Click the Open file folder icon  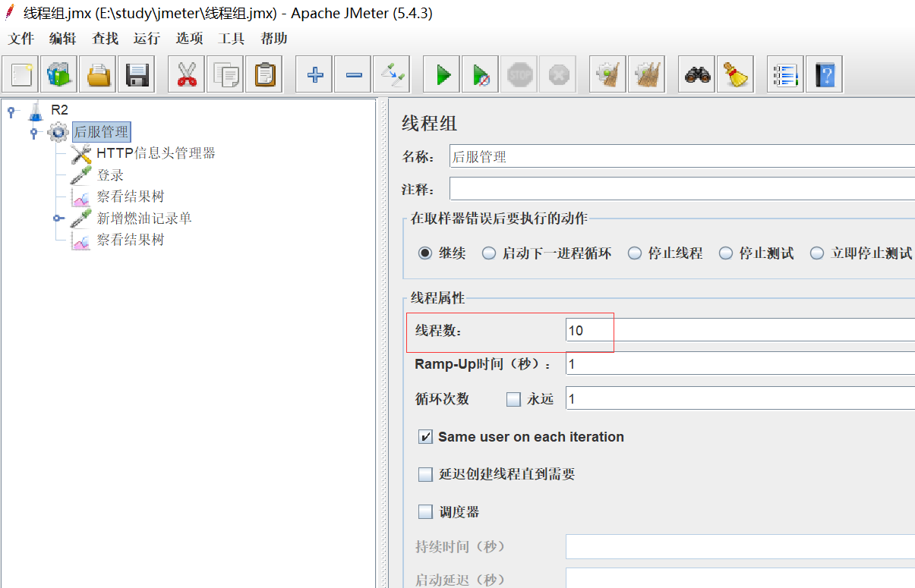click(x=99, y=74)
